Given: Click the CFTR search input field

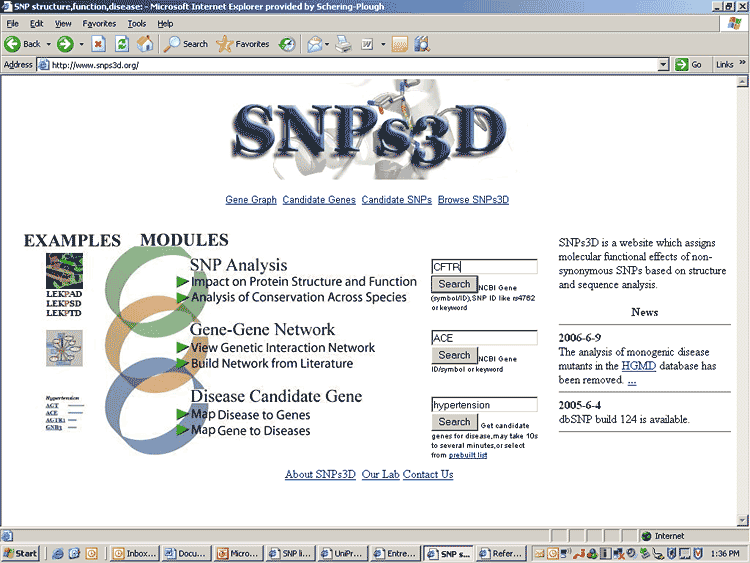Looking at the screenshot, I should [x=484, y=267].
